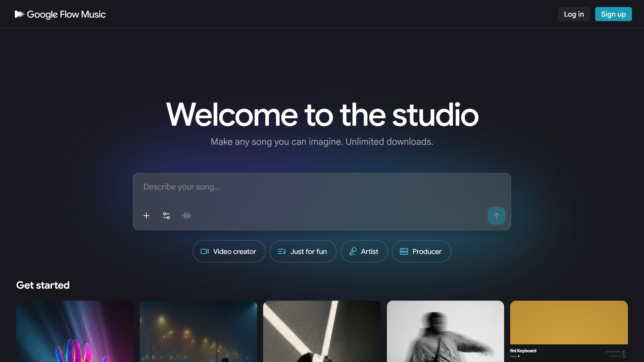Click the Google Flow Music logo icon

(x=19, y=14)
